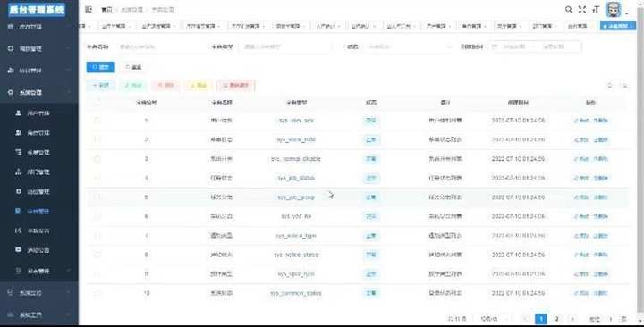Select page 1 in pagination
The height and width of the screenshot is (327, 644).
541,319
